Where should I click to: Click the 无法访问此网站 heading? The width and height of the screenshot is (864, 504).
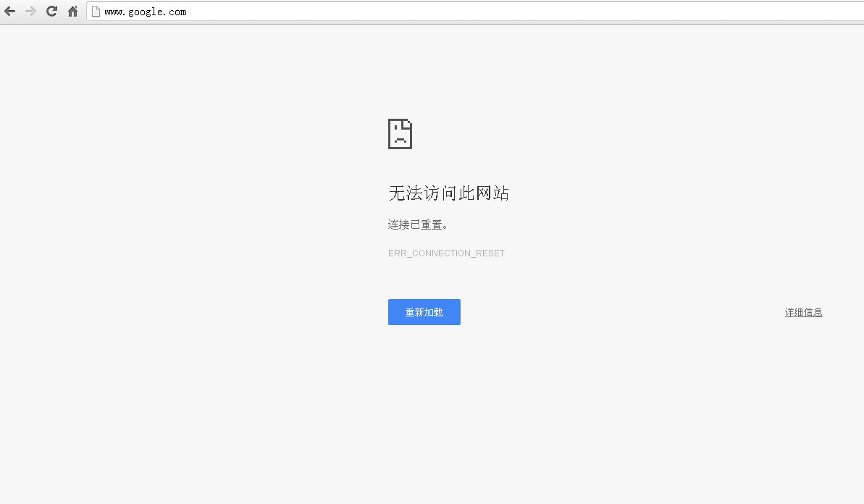pos(448,193)
